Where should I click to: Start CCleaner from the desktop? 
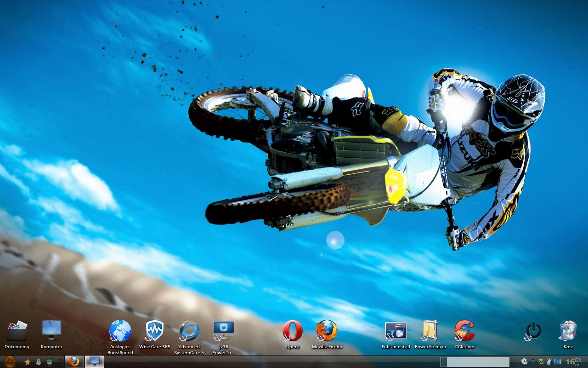pos(465,332)
